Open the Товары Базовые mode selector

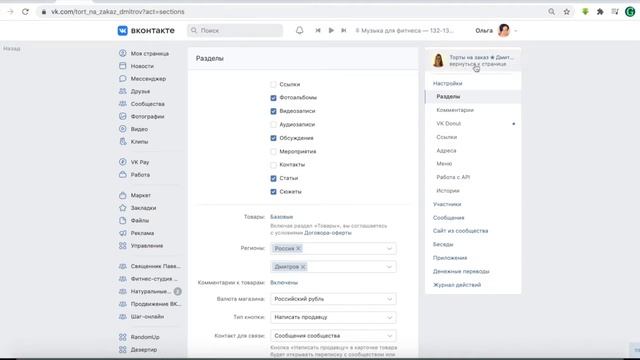pos(282,217)
